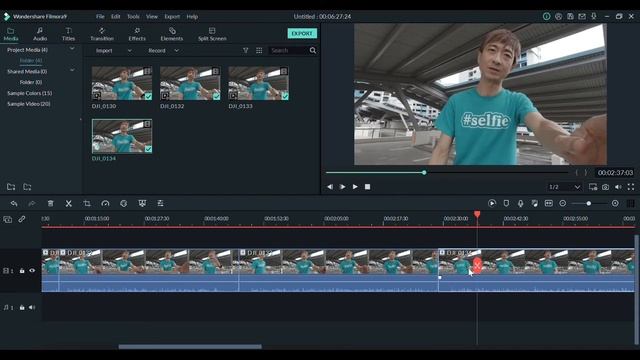This screenshot has height=360, width=640.
Task: Open preview quality 1/2 dropdown
Action: [x=564, y=187]
